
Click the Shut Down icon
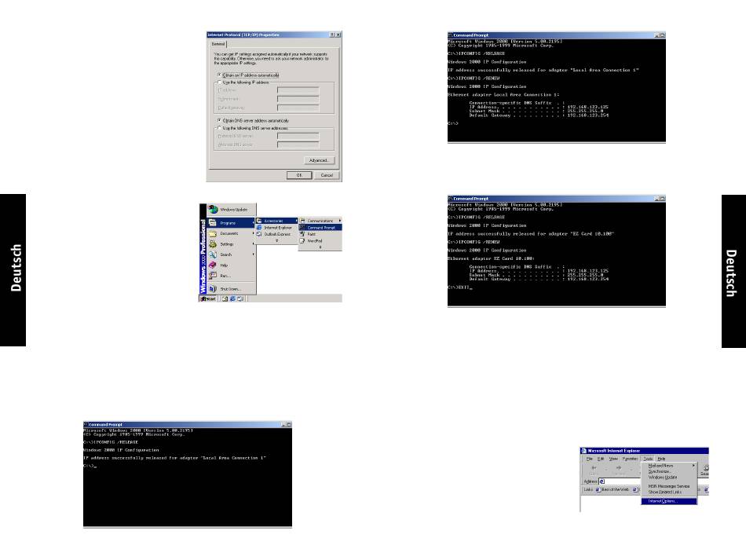pyautogui.click(x=213, y=289)
